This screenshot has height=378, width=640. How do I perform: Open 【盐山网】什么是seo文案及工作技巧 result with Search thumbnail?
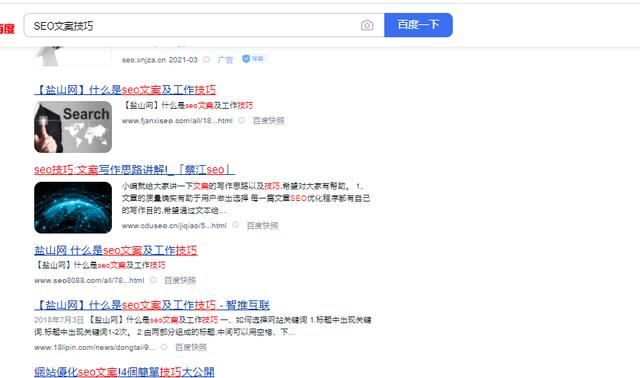(125, 90)
